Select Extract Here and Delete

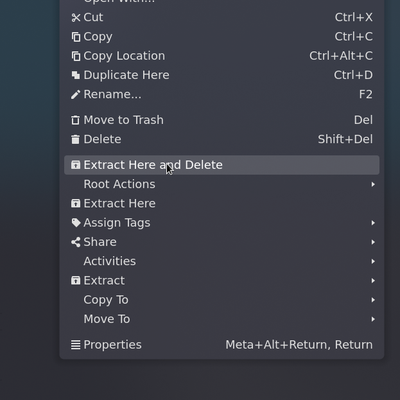(222, 165)
